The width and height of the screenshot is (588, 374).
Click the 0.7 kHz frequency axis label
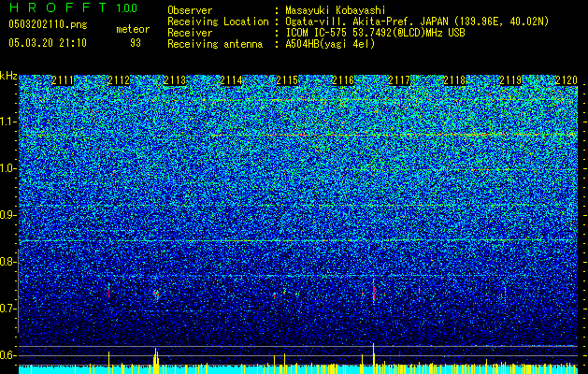click(7, 309)
